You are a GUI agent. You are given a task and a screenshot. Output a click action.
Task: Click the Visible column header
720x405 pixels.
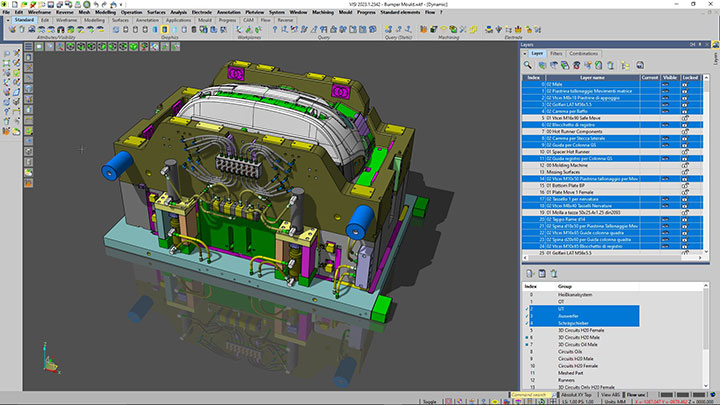(x=666, y=76)
